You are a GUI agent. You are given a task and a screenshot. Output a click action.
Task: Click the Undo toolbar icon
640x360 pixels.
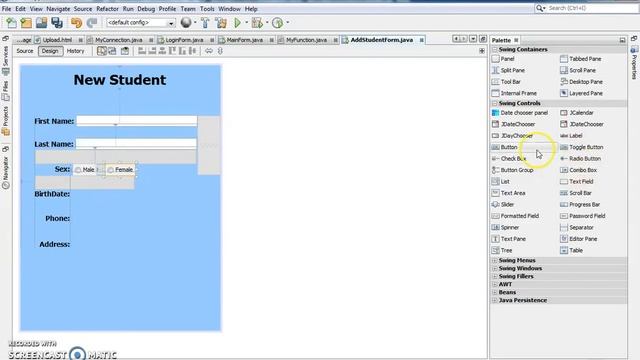[x=76, y=23]
